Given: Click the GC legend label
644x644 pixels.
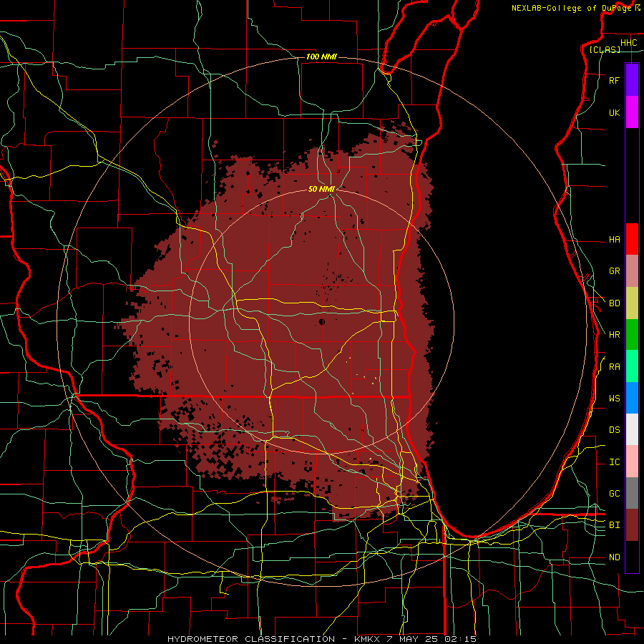Looking at the screenshot, I should 615,494.
